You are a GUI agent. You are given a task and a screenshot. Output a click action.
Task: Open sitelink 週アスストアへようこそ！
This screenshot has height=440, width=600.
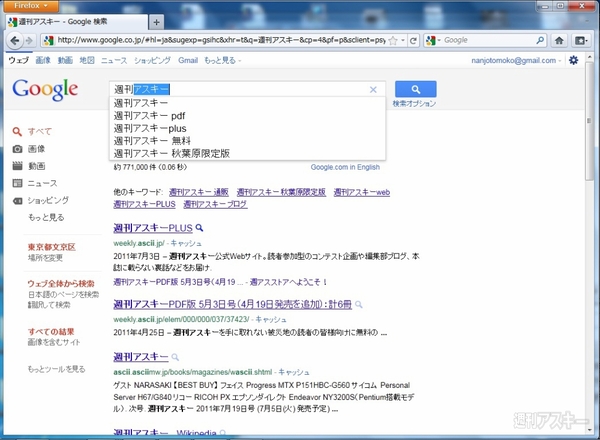tap(289, 282)
